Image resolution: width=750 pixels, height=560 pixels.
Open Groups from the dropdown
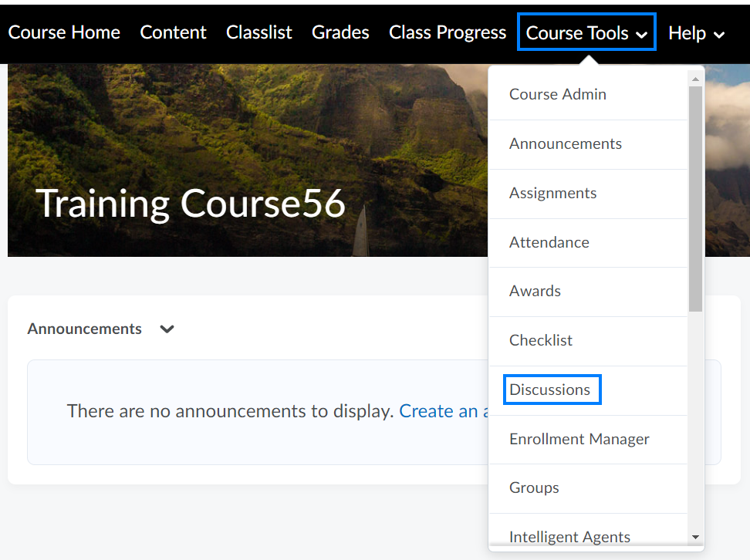coord(534,487)
